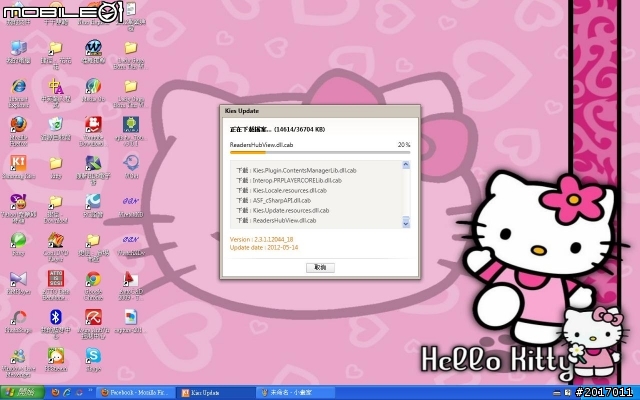Click the Kies Update dialog title bar
Image resolution: width=640 pixels, height=400 pixels.
click(x=320, y=111)
